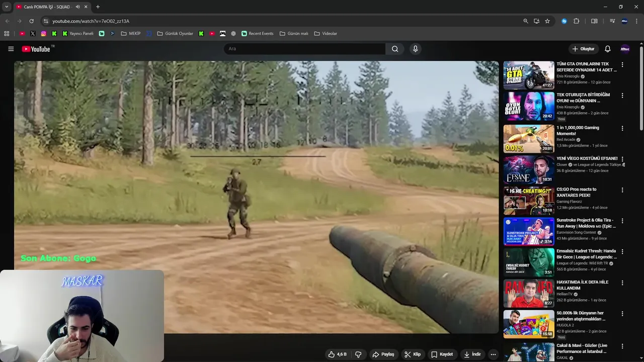Toggle the reading mode side panel icon
The image size is (644, 362).
point(594,21)
